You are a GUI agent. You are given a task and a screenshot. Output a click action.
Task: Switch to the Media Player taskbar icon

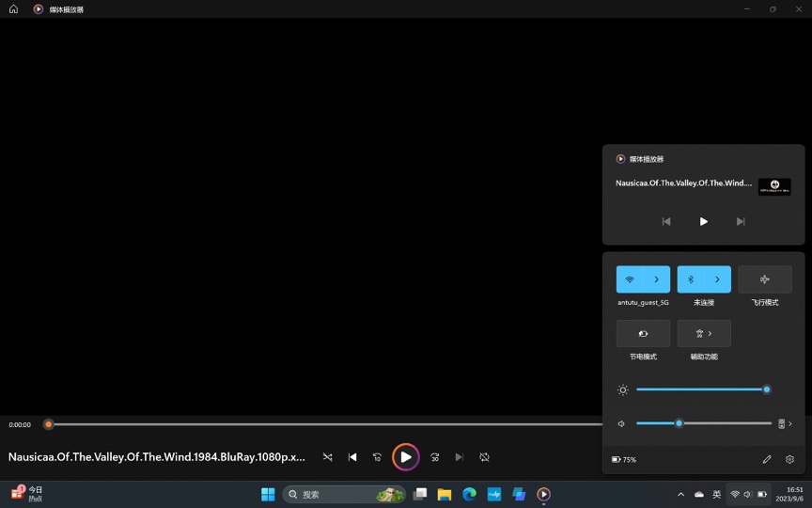tap(544, 495)
